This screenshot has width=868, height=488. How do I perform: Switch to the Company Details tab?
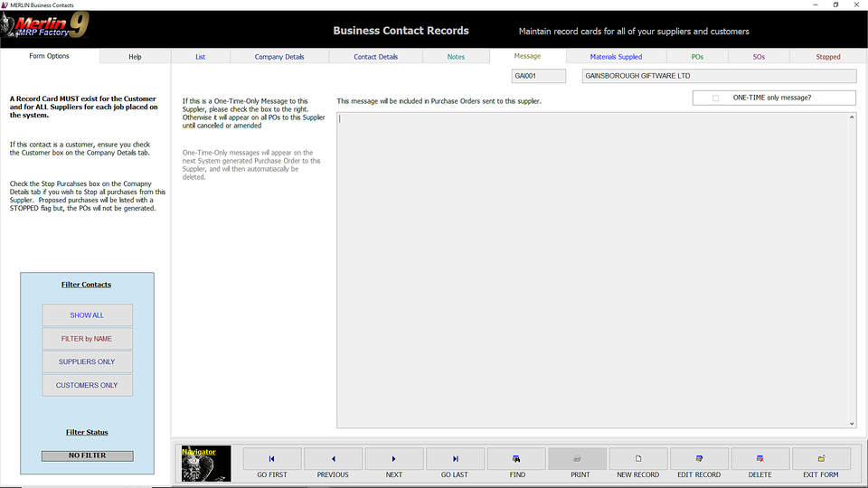[279, 57]
